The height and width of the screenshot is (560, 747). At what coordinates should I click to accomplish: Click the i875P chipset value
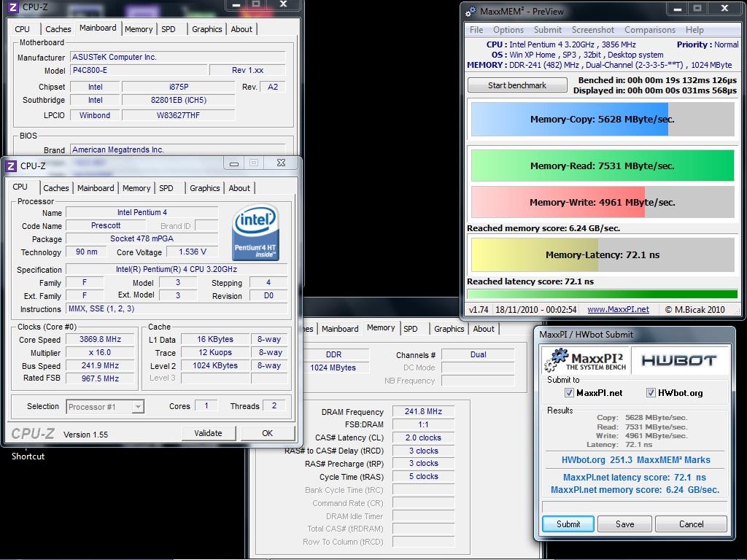point(179,87)
